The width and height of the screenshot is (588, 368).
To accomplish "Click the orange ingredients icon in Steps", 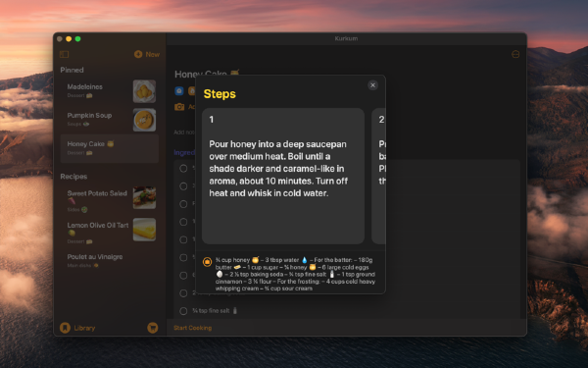I will tap(207, 262).
